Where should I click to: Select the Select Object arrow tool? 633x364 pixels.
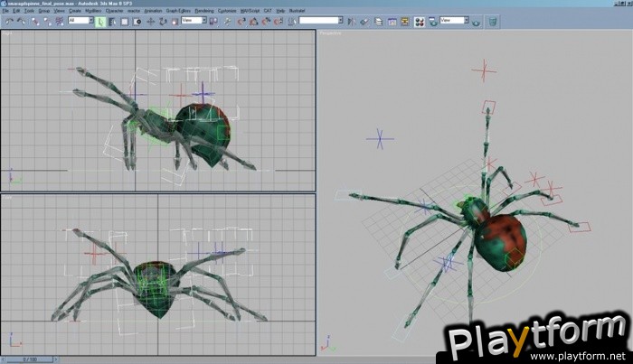pyautogui.click(x=101, y=19)
